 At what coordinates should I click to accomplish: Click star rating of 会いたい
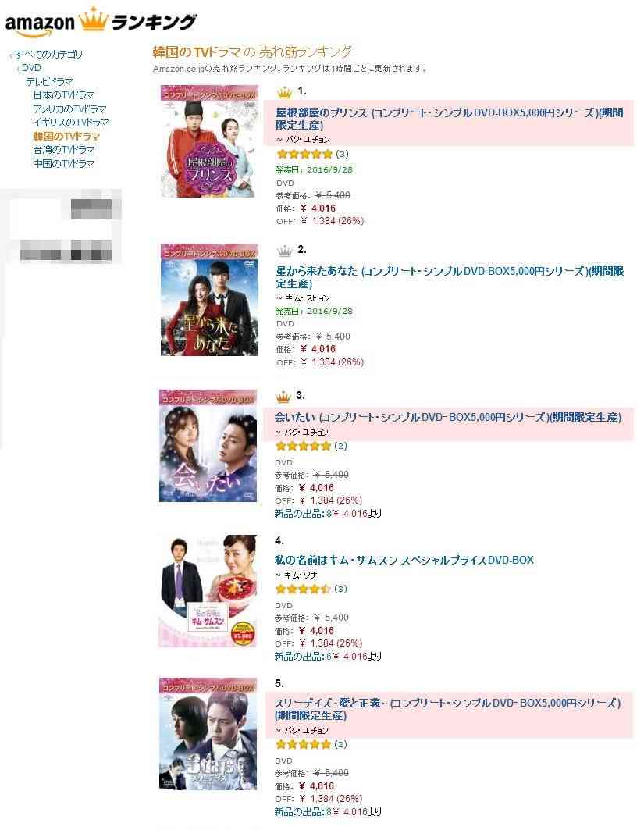303,446
